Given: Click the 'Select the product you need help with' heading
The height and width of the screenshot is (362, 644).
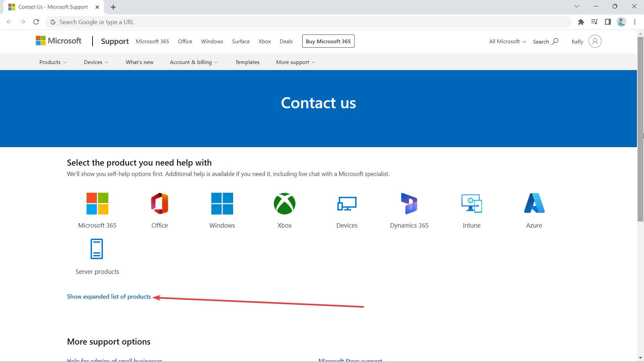Looking at the screenshot, I should (139, 163).
